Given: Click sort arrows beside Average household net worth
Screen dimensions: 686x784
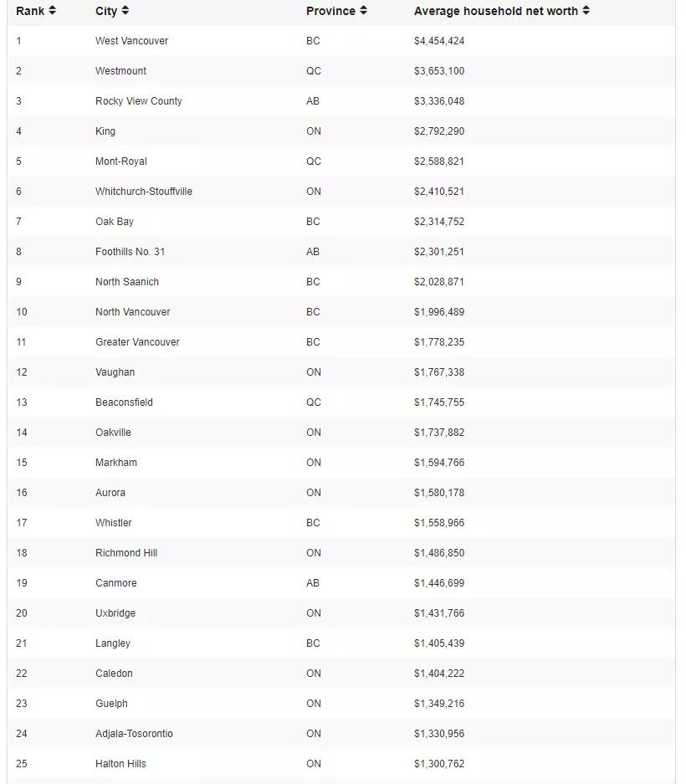Looking at the screenshot, I should [x=586, y=11].
